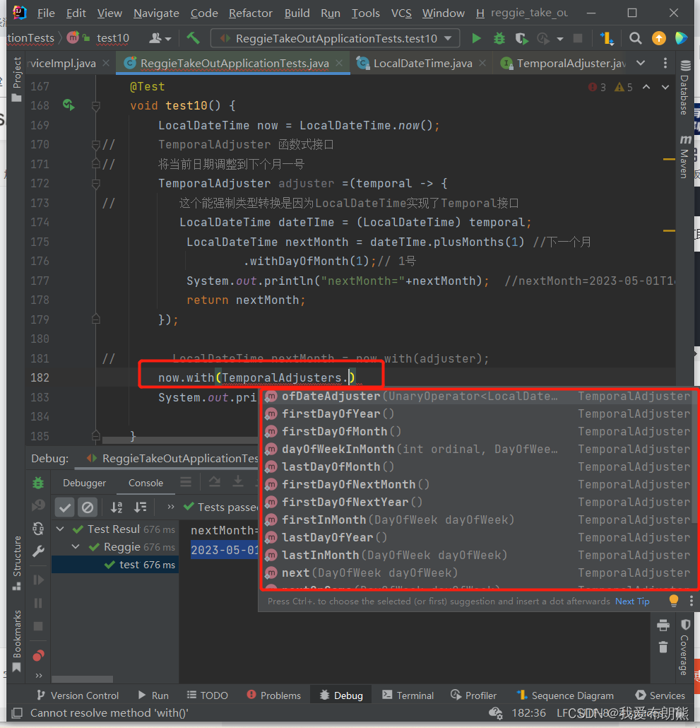Collapse the test10 method fold marker

point(96,106)
